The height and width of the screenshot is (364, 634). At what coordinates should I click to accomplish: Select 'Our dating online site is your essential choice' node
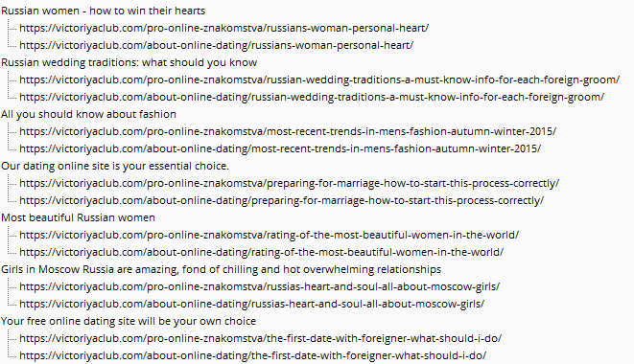tap(115, 166)
